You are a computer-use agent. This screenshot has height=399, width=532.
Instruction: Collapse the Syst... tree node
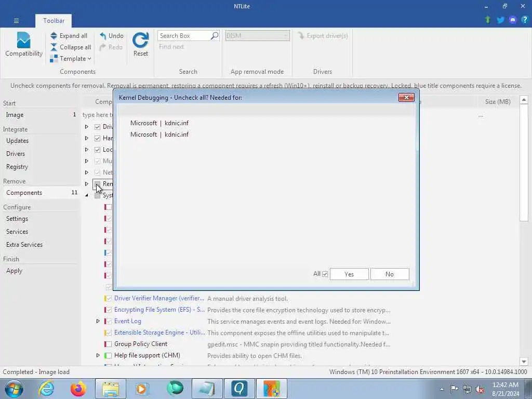87,195
